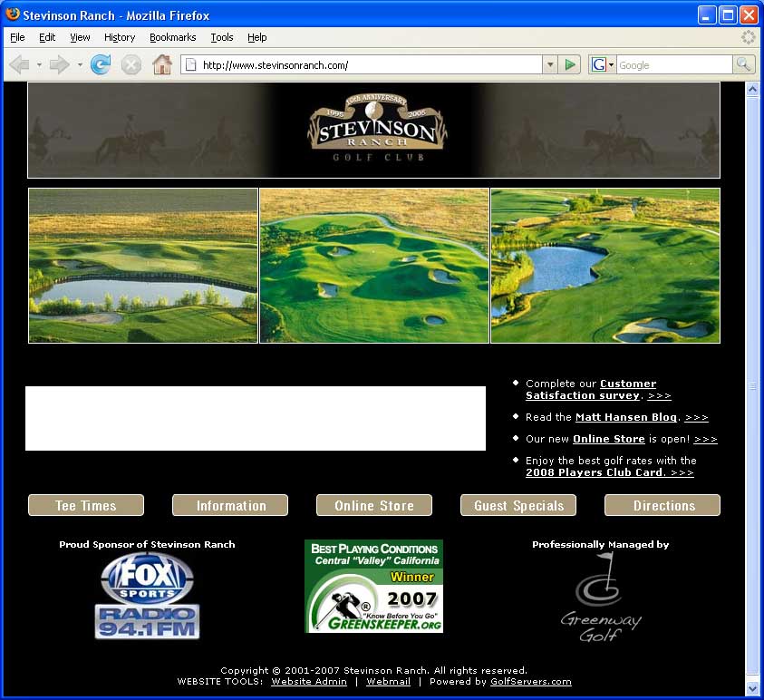
Task: Click the search magnifier icon
Action: [x=743, y=64]
